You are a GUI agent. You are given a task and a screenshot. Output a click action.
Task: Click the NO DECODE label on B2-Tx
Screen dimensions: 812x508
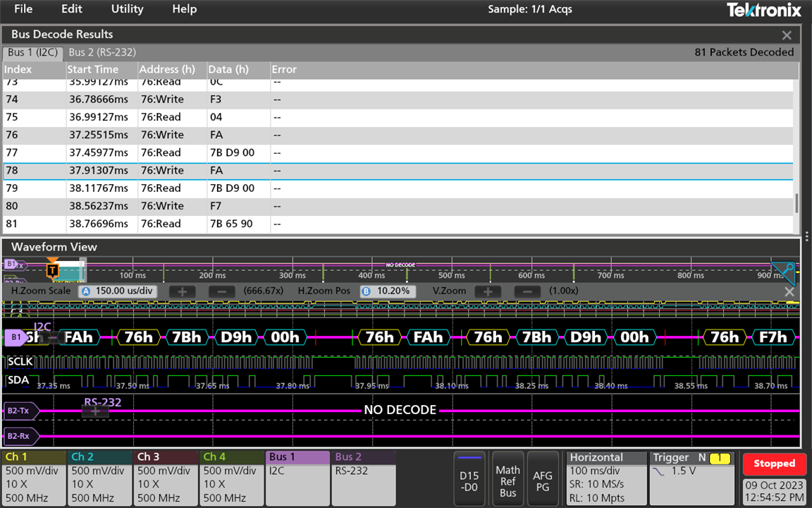400,410
